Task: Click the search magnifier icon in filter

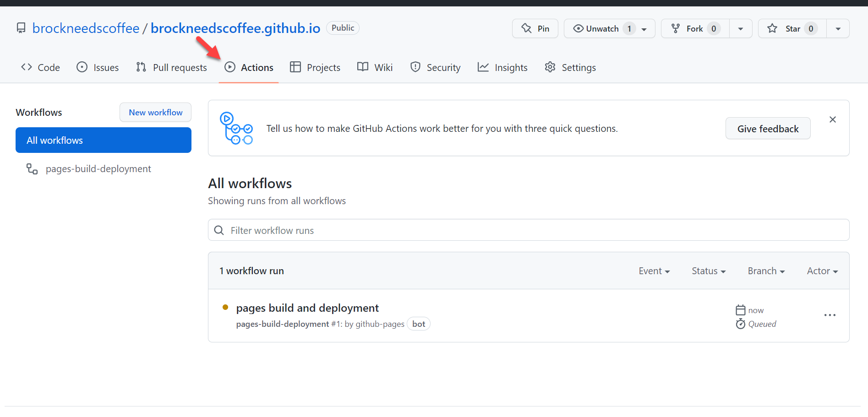Action: coord(219,230)
